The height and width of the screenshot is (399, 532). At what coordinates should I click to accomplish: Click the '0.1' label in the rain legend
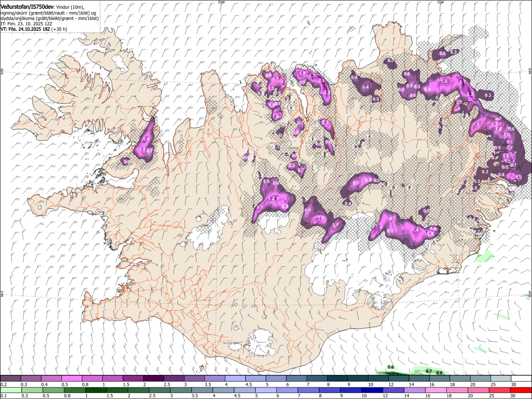(4, 396)
